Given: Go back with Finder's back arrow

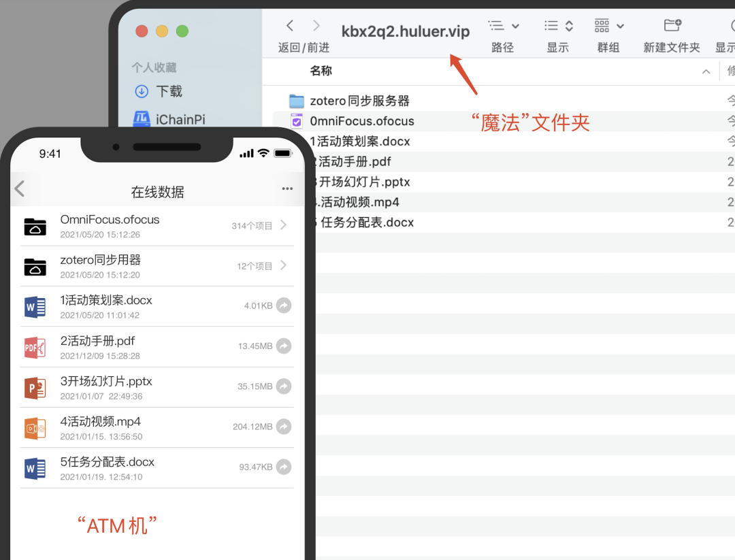Looking at the screenshot, I should [x=290, y=26].
